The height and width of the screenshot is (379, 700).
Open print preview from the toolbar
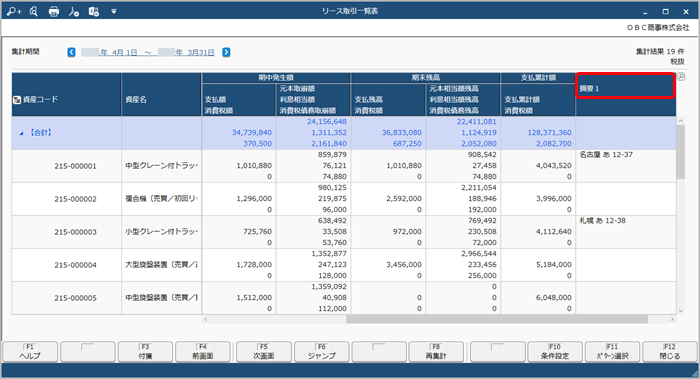coord(34,11)
